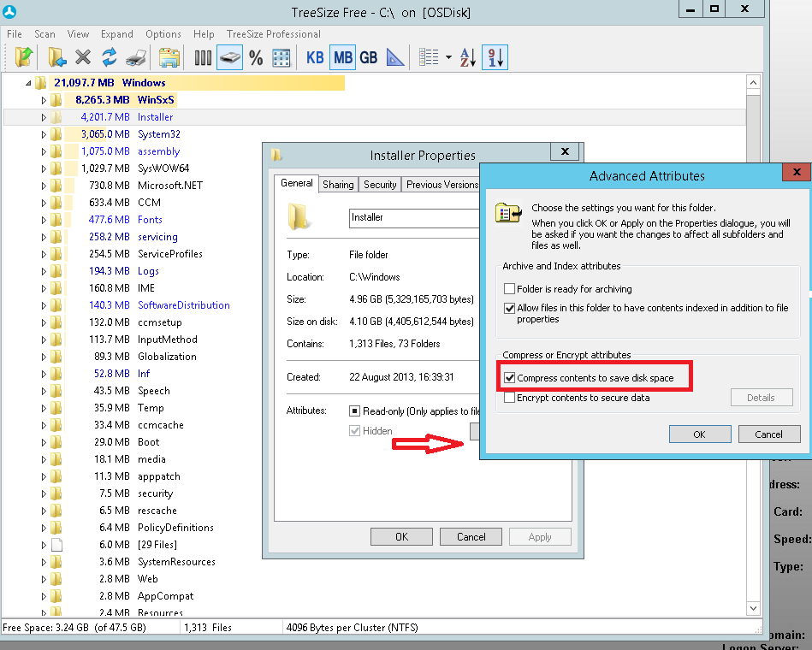Click Cancel in Advanced Attributes dialog
Screen dimensions: 812x650
[x=769, y=434]
